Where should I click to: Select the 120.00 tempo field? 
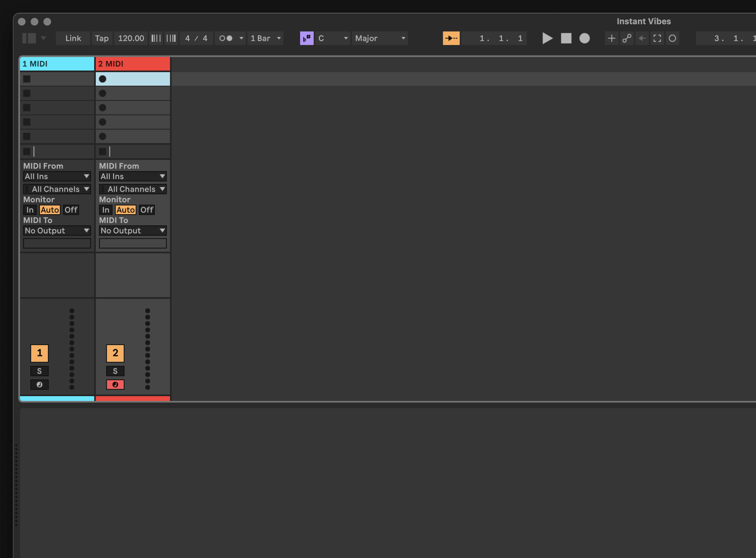click(x=131, y=38)
